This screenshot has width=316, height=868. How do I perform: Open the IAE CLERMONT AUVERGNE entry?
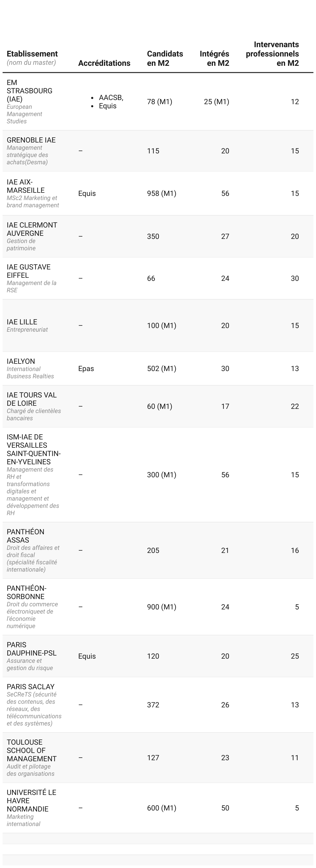pyautogui.click(x=32, y=229)
